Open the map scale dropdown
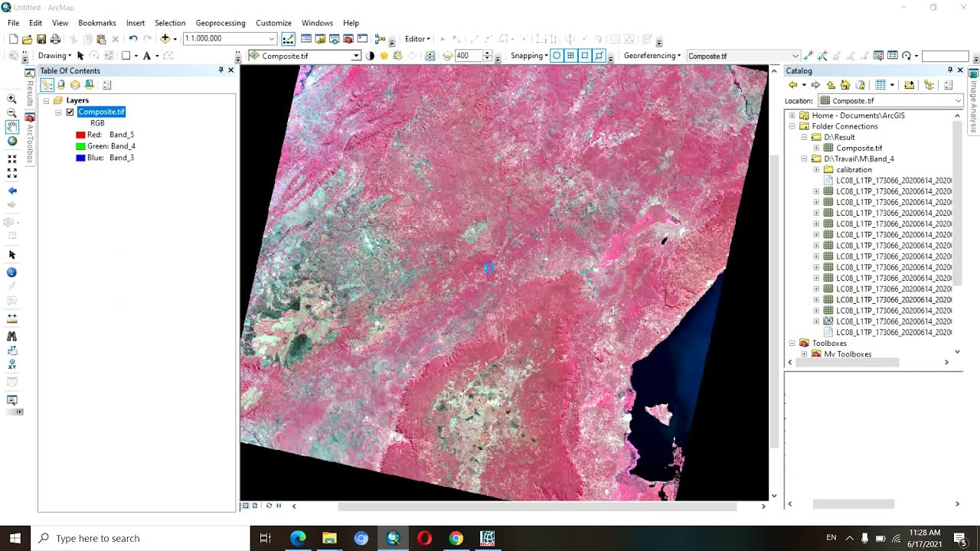Image resolution: width=980 pixels, height=551 pixels. pos(272,38)
